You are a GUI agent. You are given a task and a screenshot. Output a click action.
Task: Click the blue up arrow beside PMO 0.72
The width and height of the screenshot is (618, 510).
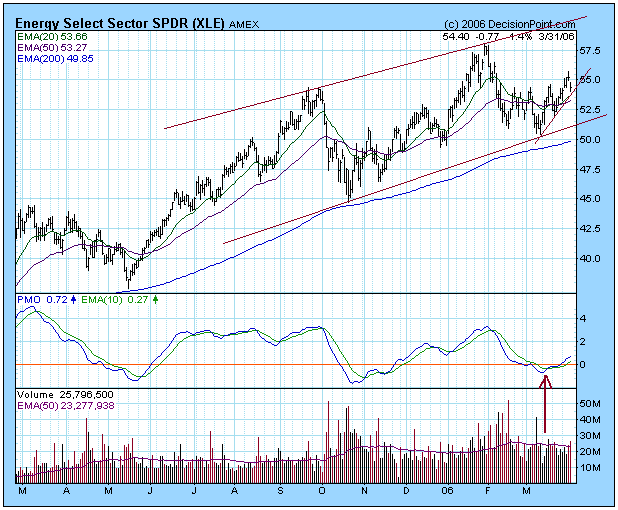tap(73, 300)
